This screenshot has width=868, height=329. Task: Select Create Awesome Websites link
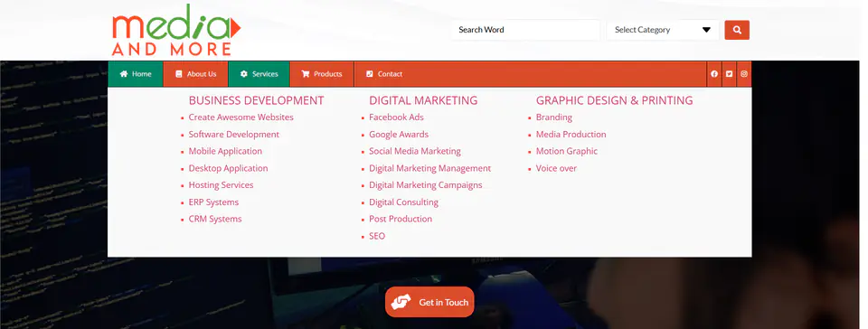point(241,117)
